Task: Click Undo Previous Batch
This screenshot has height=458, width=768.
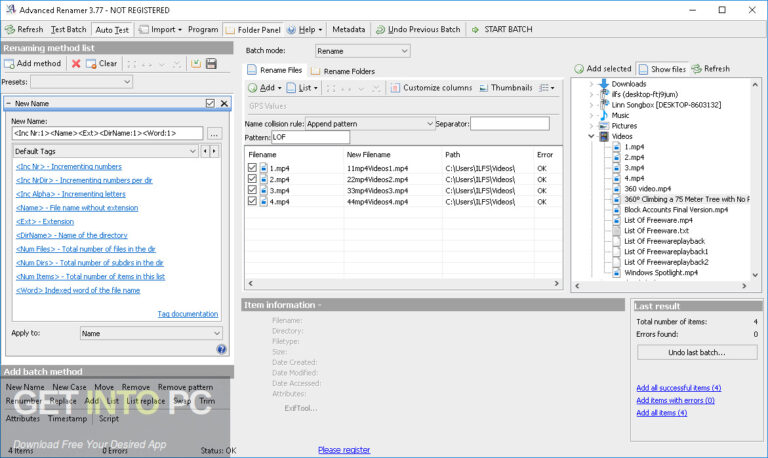Action: pyautogui.click(x=418, y=29)
